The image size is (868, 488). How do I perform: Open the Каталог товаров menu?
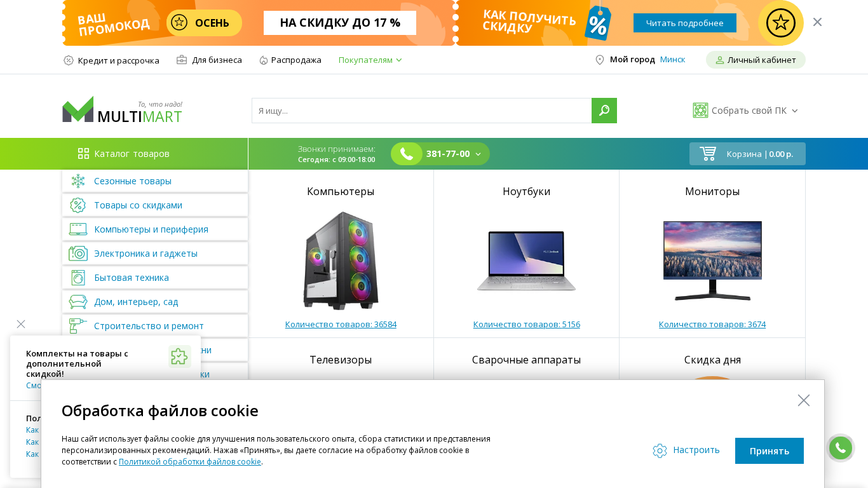pyautogui.click(x=124, y=154)
